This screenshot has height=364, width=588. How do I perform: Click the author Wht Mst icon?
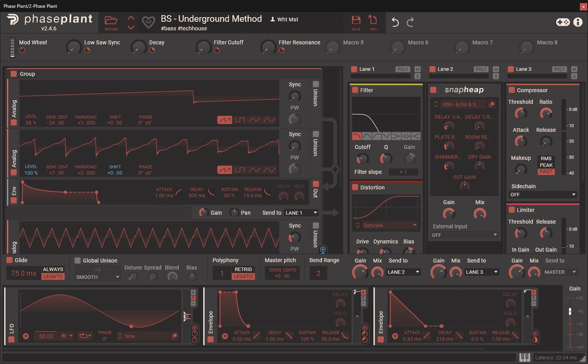273,20
